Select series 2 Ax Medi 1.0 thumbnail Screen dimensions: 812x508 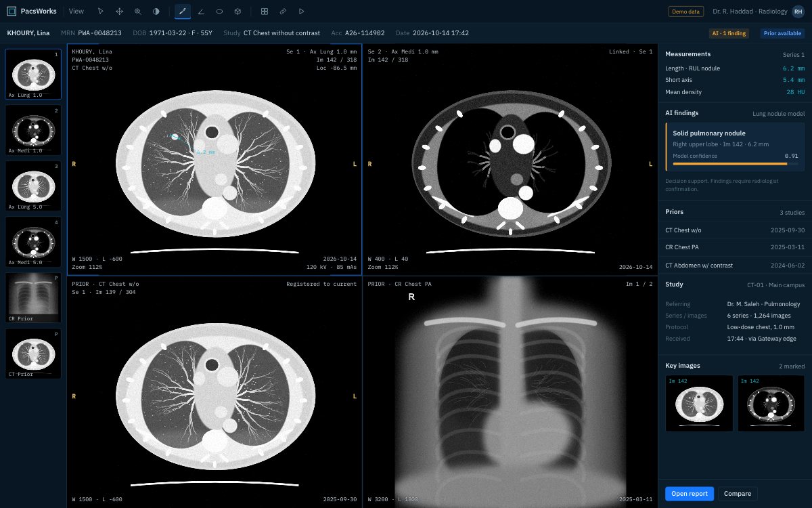coord(33,130)
